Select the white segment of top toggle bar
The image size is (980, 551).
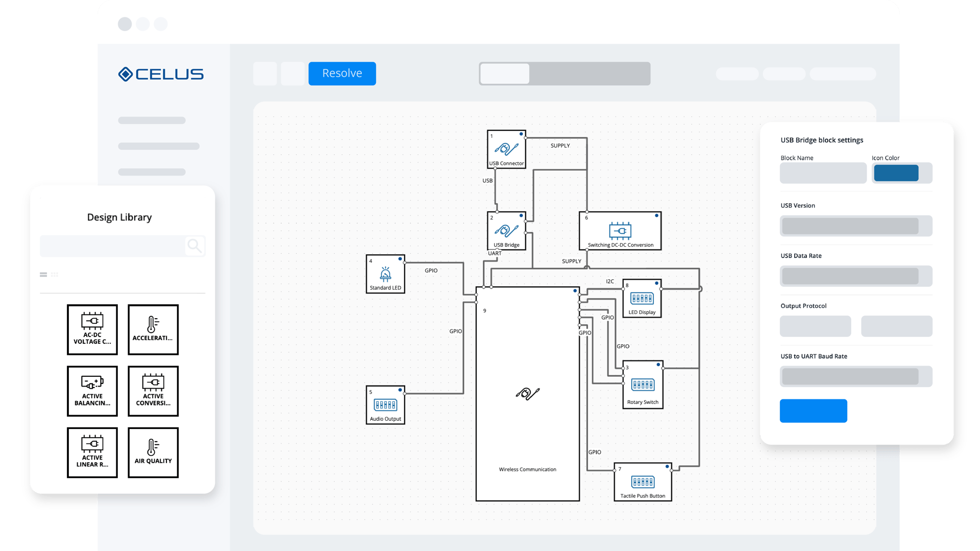pos(505,74)
